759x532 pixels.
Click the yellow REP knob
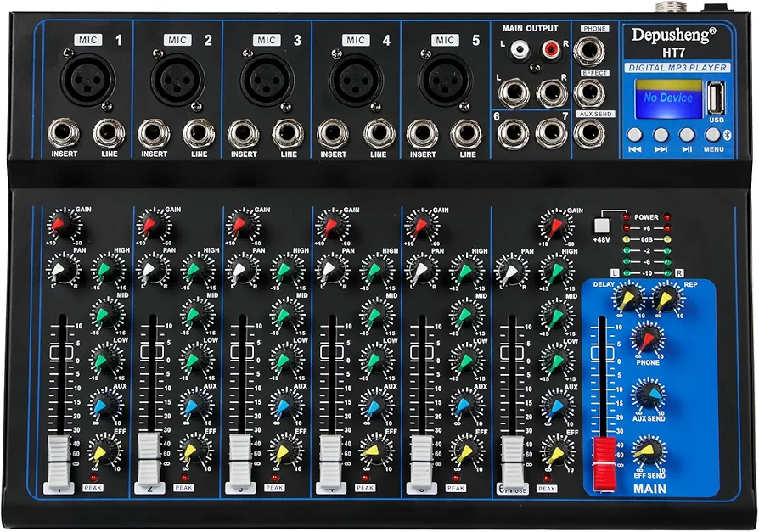(666, 298)
